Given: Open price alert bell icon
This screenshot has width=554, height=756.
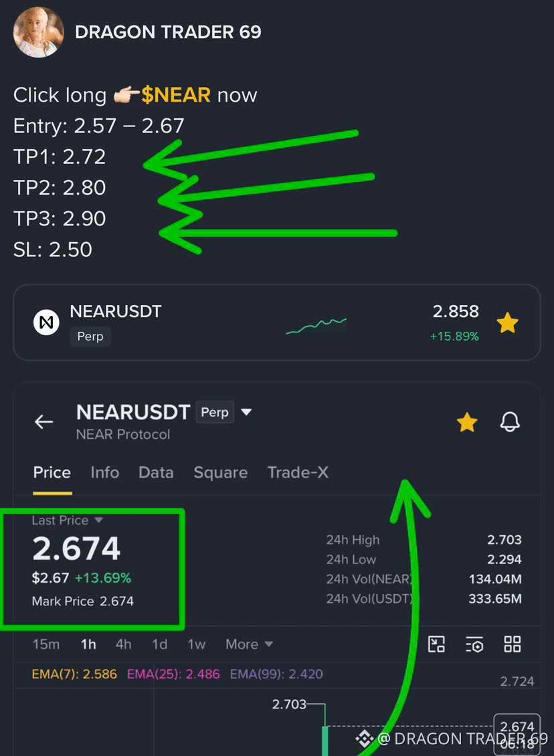Looking at the screenshot, I should (510, 422).
